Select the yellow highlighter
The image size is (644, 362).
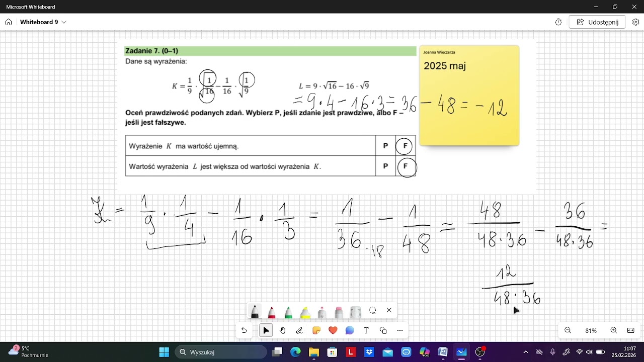pyautogui.click(x=305, y=312)
